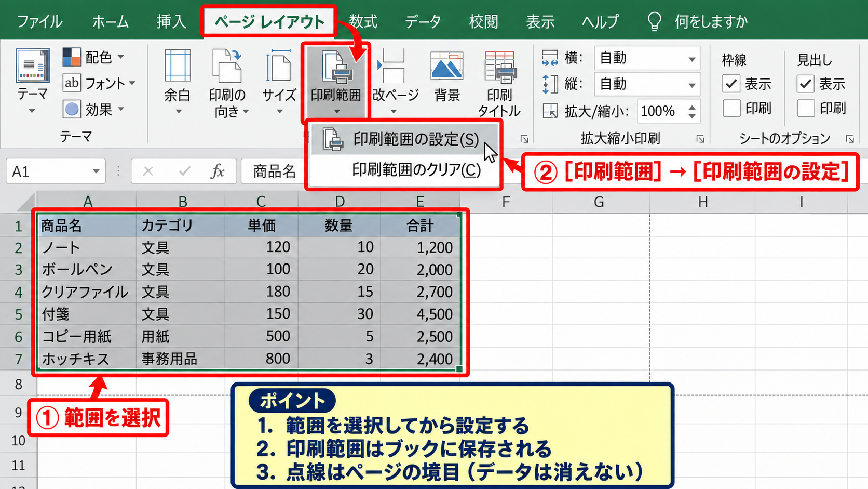
Task: Click the 背景 background image icon
Action: pyautogui.click(x=447, y=67)
